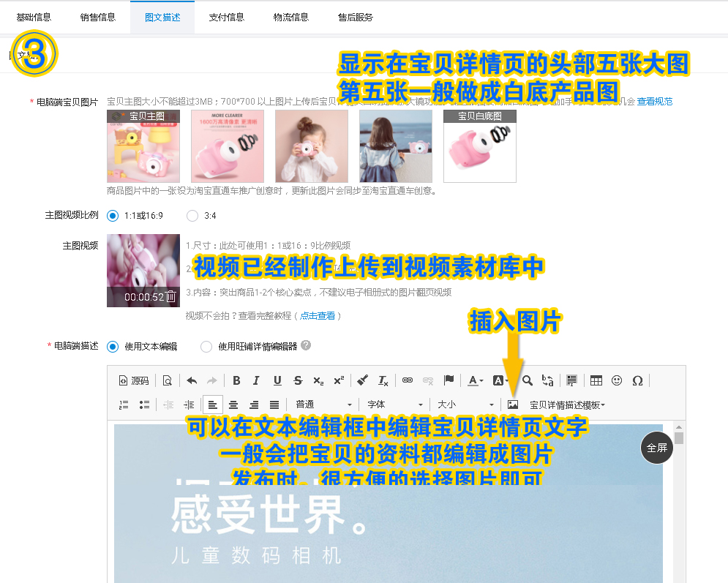Apply strikethrough formatting
Viewport: 728px width, 583px height.
[298, 380]
